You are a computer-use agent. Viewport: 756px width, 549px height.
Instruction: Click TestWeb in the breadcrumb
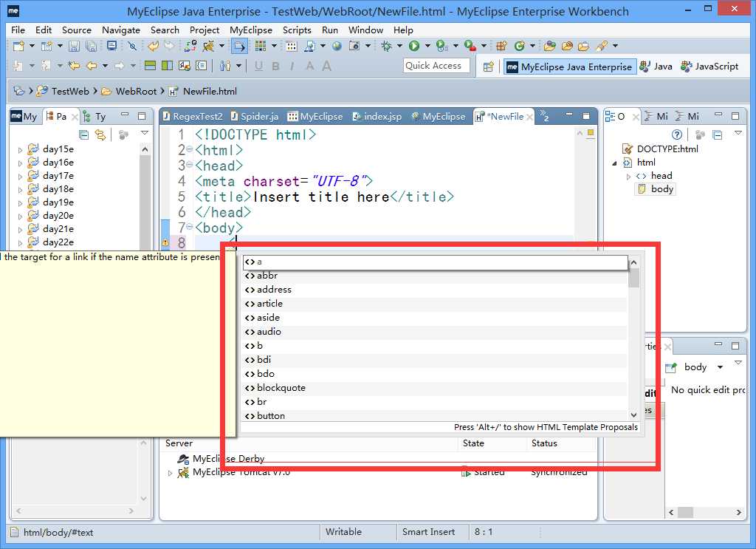tap(70, 91)
